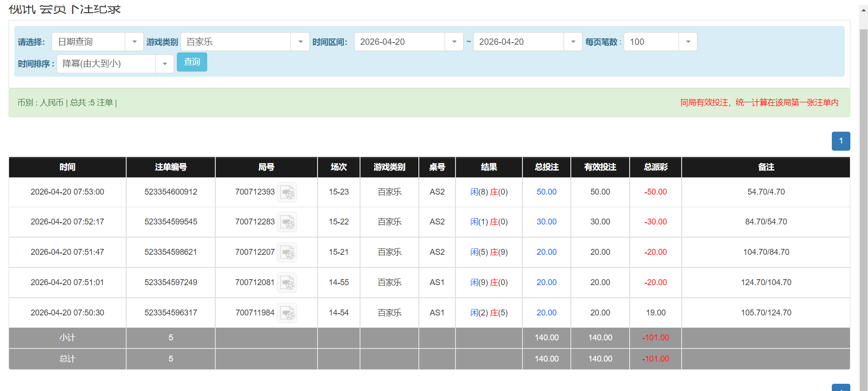The height and width of the screenshot is (391, 868).
Task: Click total bet 20.00 for round 700711984
Action: pyautogui.click(x=546, y=313)
